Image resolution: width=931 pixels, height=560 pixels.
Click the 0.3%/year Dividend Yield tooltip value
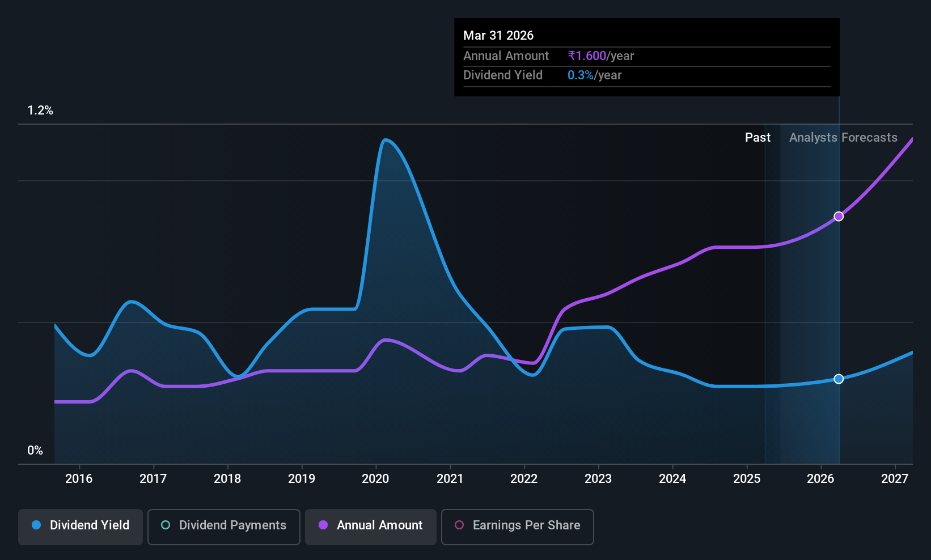[x=595, y=75]
